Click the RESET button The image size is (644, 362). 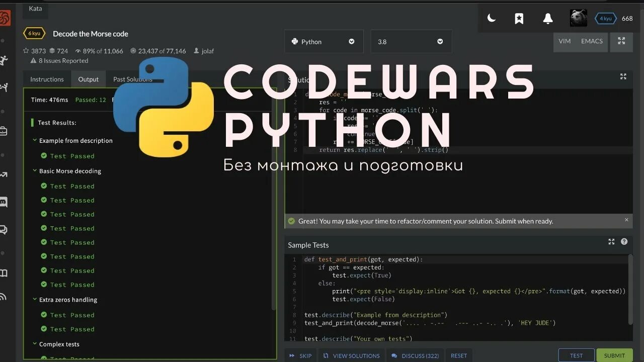(459, 355)
